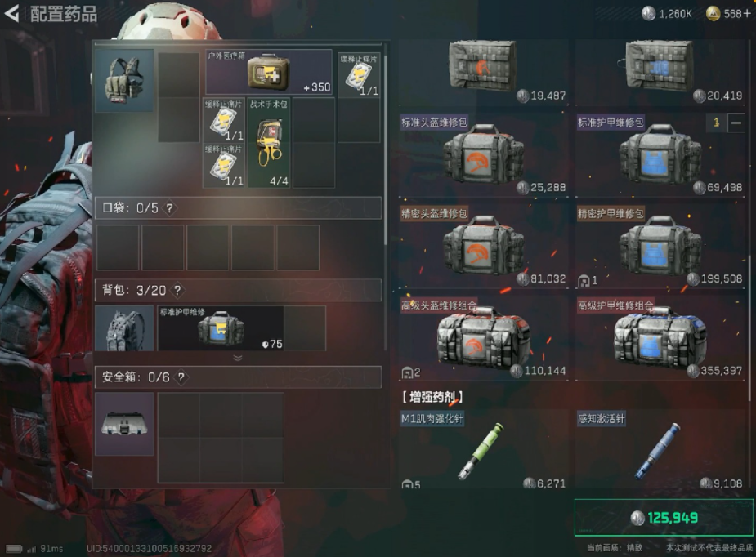Click the 户外医疗箱 medical box
The image size is (756, 557).
click(269, 72)
